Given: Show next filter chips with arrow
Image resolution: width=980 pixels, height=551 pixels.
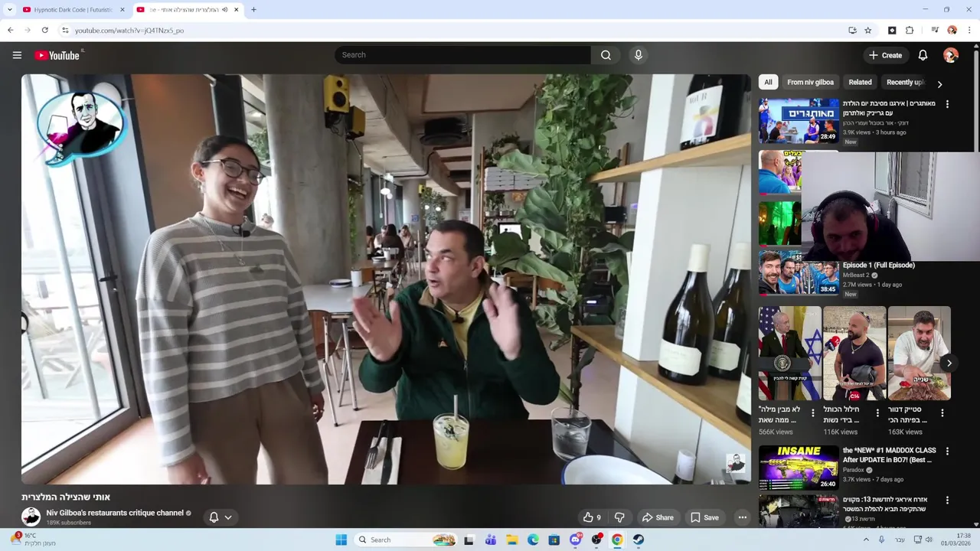Looking at the screenshot, I should point(939,84).
